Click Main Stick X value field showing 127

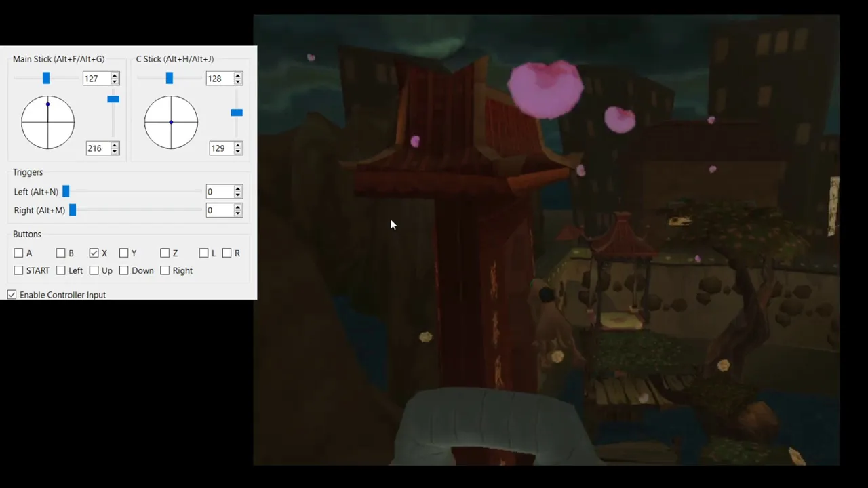click(x=96, y=79)
